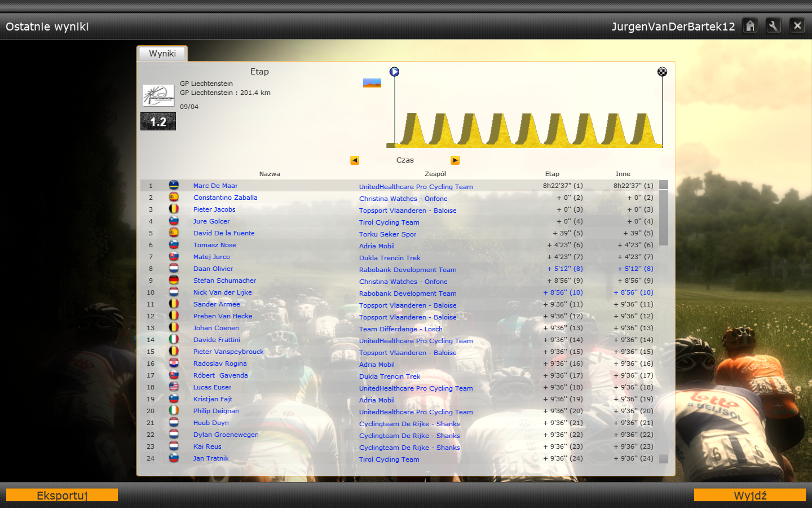Open settings via the wrench icon

point(774,26)
